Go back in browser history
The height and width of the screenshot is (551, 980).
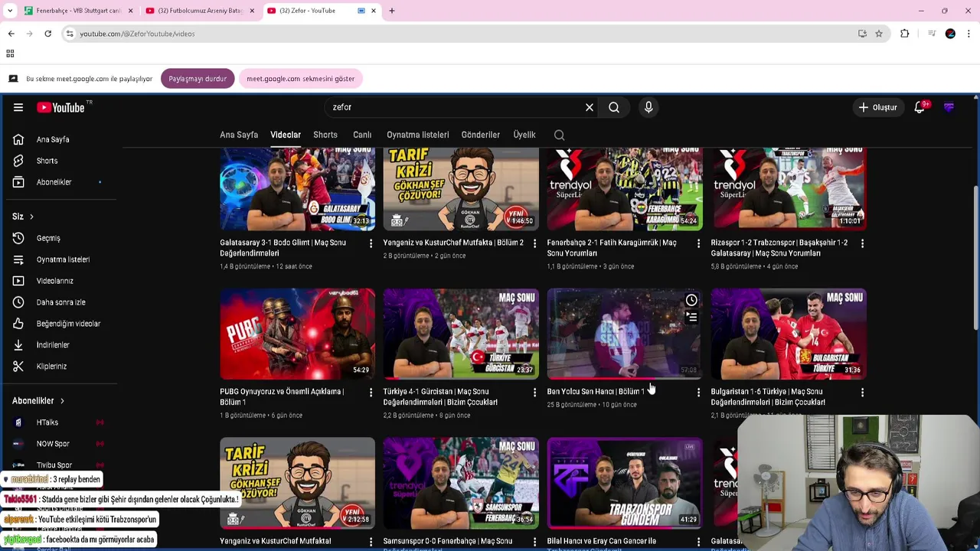click(11, 34)
